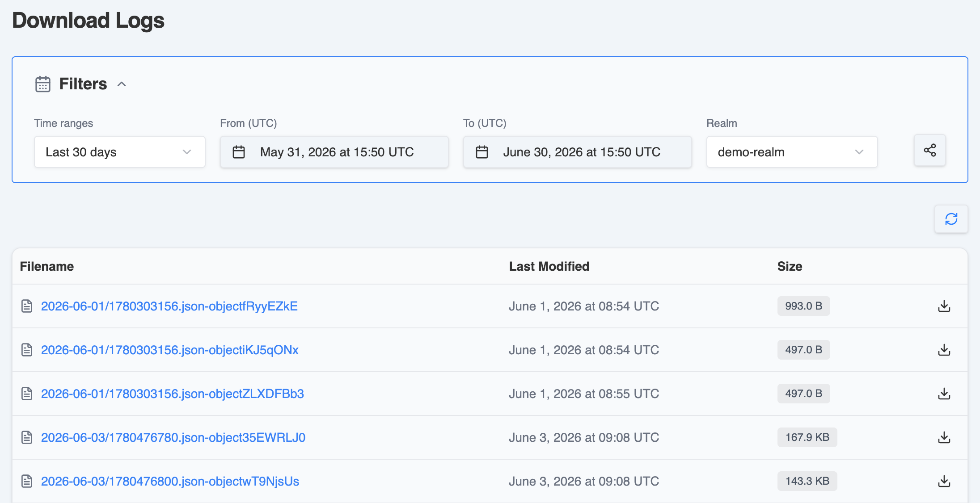Click the 167.9 KB size badge
The image size is (980, 503).
[807, 437]
